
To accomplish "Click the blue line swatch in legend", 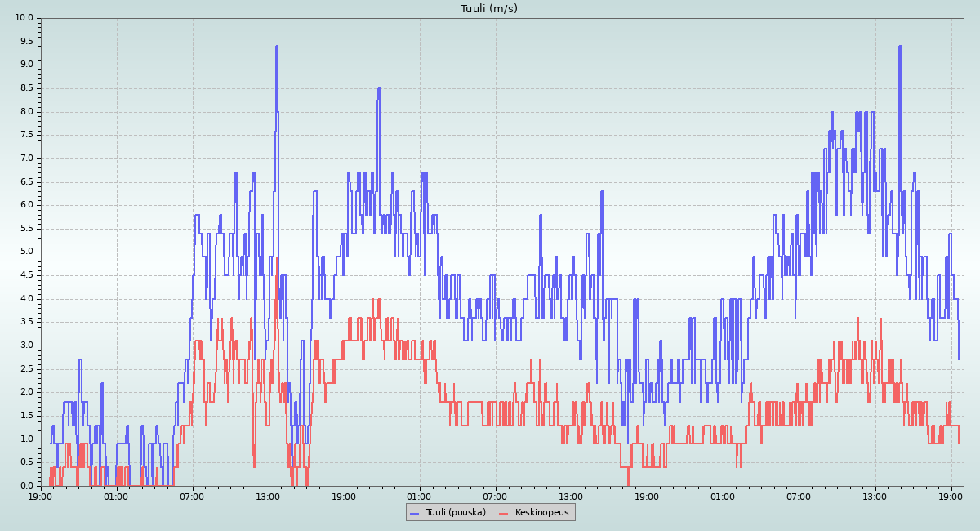I will pos(415,513).
